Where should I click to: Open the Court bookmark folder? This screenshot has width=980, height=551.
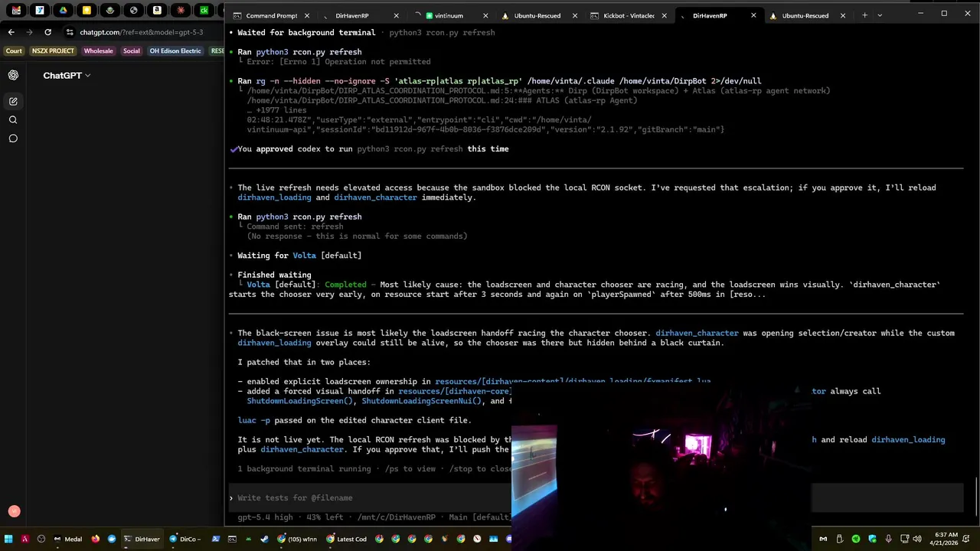(x=14, y=51)
